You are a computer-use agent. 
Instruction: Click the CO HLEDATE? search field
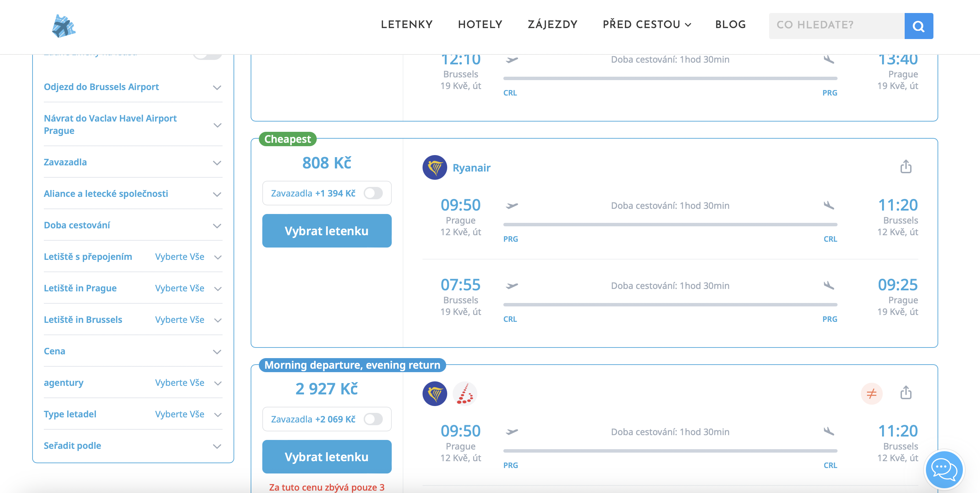coord(836,26)
